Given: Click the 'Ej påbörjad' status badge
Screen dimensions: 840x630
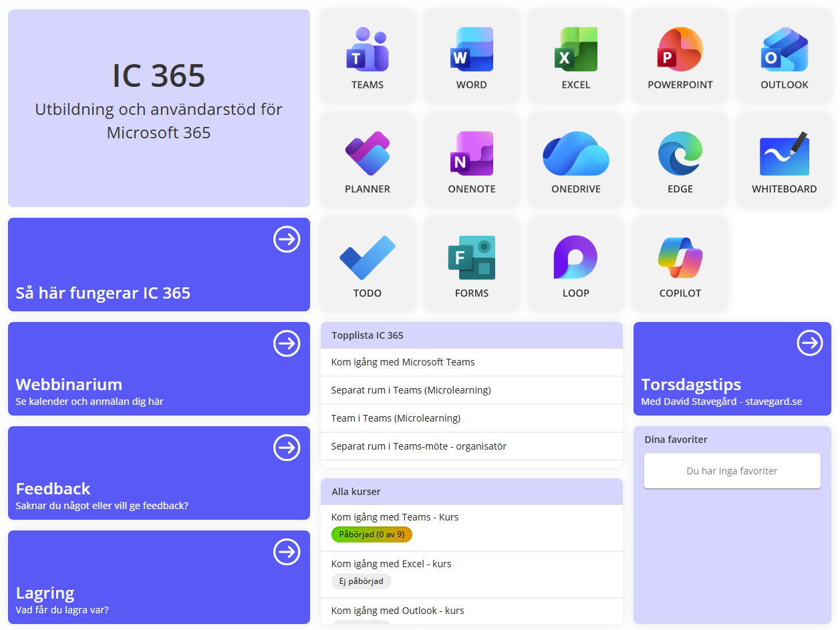Looking at the screenshot, I should pyautogui.click(x=362, y=581).
